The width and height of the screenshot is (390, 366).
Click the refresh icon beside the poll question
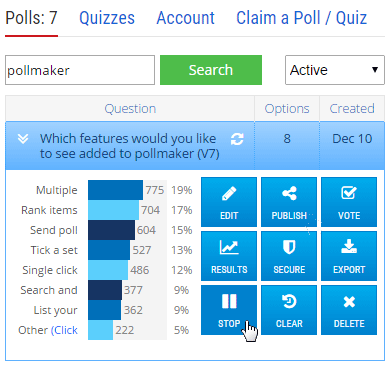(237, 139)
